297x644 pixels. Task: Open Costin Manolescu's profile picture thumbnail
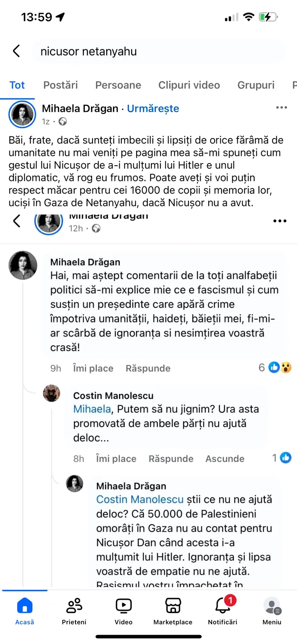(x=52, y=393)
